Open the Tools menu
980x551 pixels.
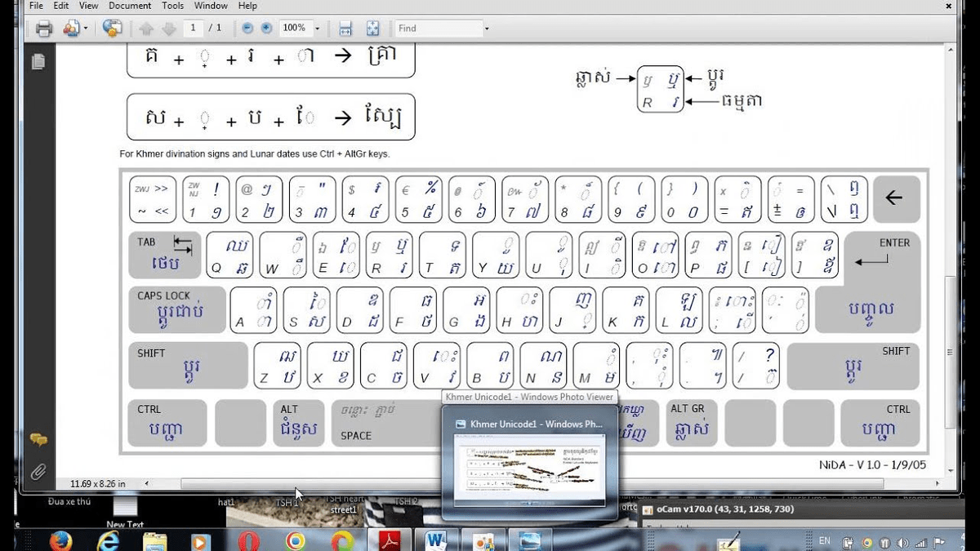(172, 6)
